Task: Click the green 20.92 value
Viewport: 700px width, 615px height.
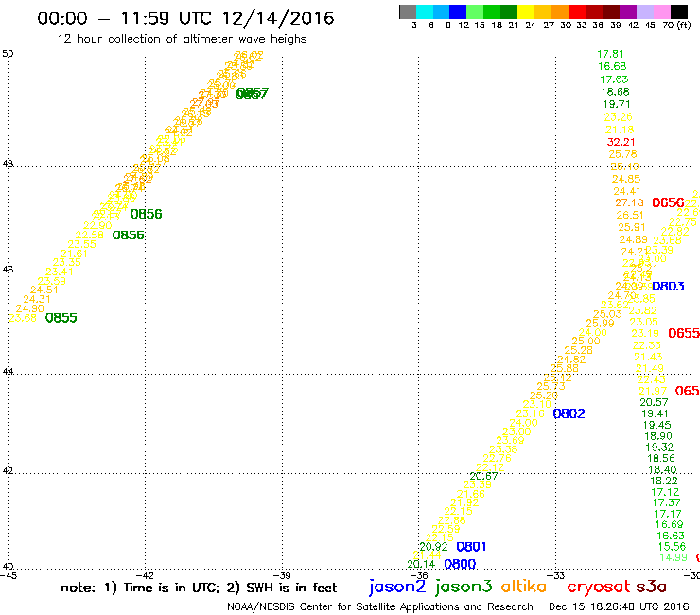Action: 433,547
